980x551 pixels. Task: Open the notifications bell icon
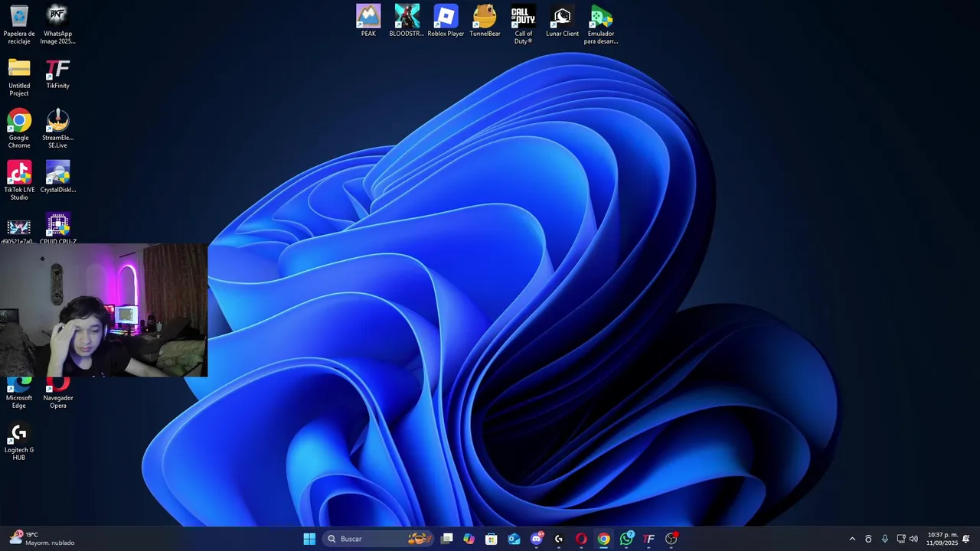[x=966, y=539]
